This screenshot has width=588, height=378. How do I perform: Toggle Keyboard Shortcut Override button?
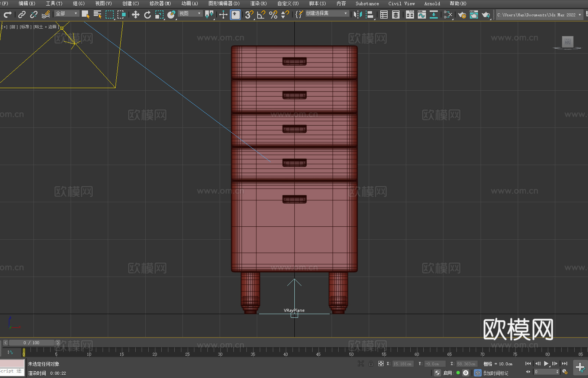pyautogui.click(x=235, y=14)
